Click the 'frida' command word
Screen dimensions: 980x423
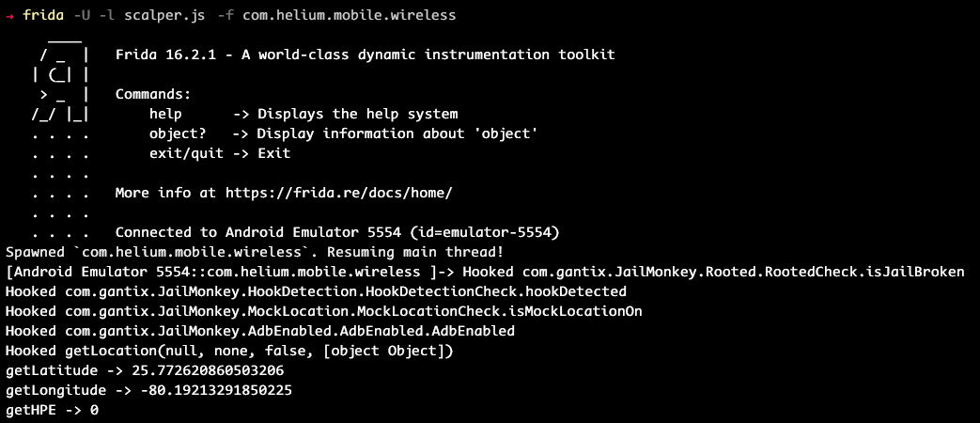44,16
